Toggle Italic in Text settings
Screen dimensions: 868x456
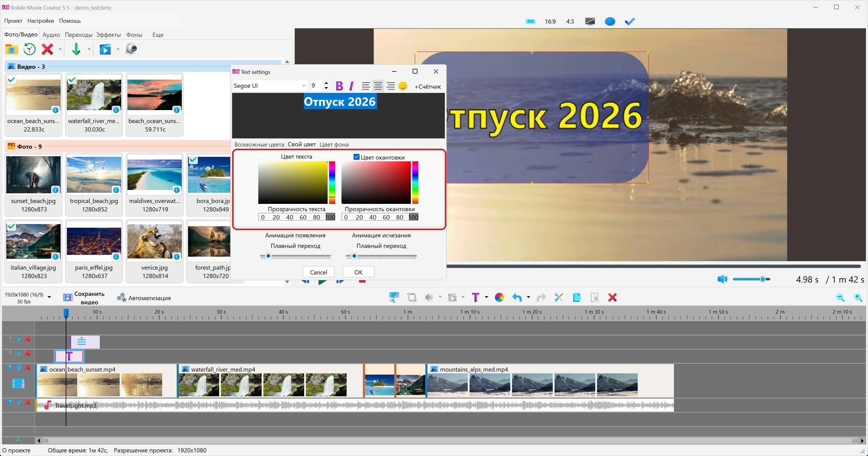point(351,86)
